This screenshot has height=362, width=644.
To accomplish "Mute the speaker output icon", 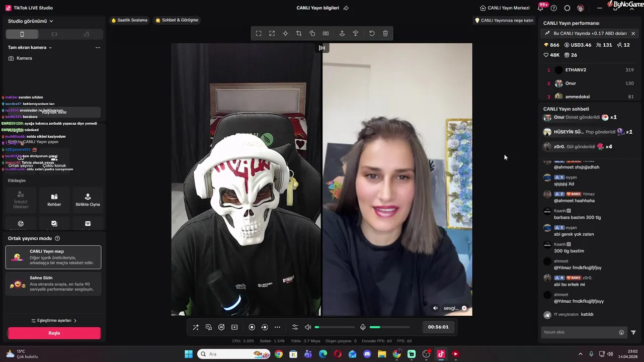I will (308, 327).
